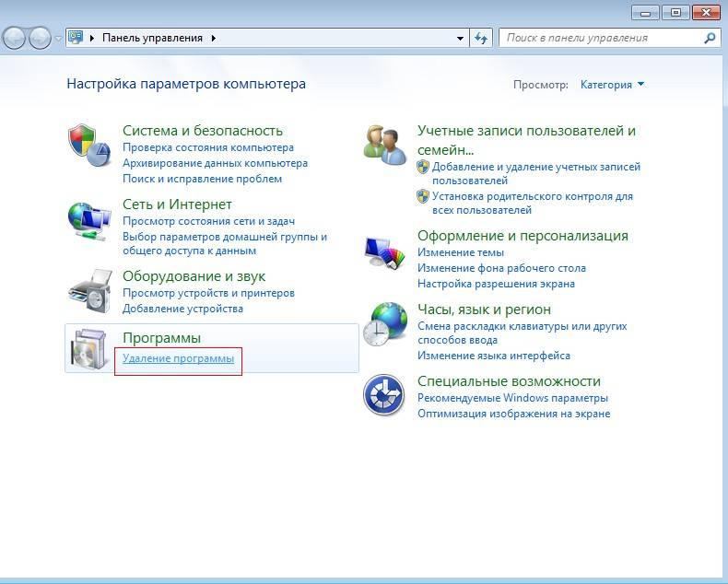Screen dimensions: 728x584
Task: Click the refresh button next to address bar
Action: coord(481,38)
